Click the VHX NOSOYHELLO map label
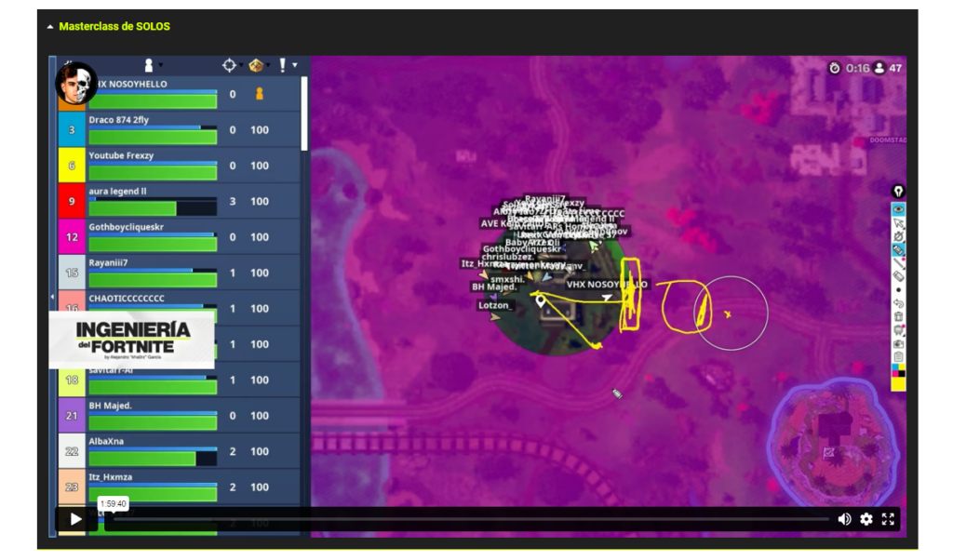 (x=607, y=285)
